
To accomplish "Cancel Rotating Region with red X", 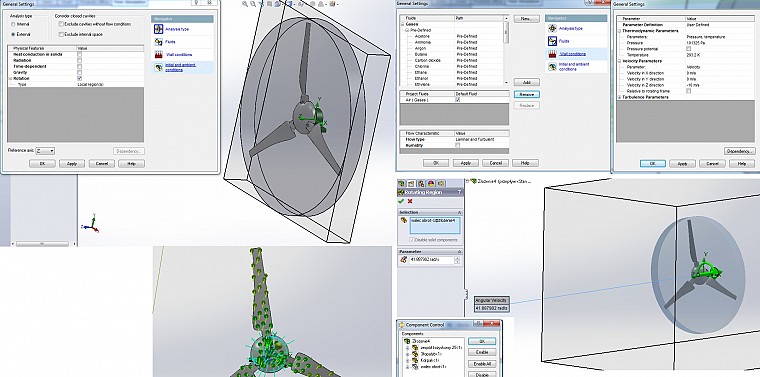I will click(x=410, y=201).
